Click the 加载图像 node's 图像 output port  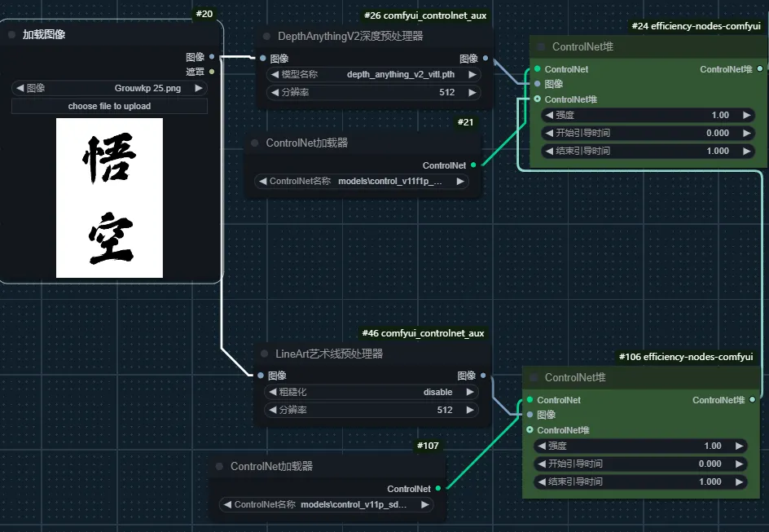point(212,57)
